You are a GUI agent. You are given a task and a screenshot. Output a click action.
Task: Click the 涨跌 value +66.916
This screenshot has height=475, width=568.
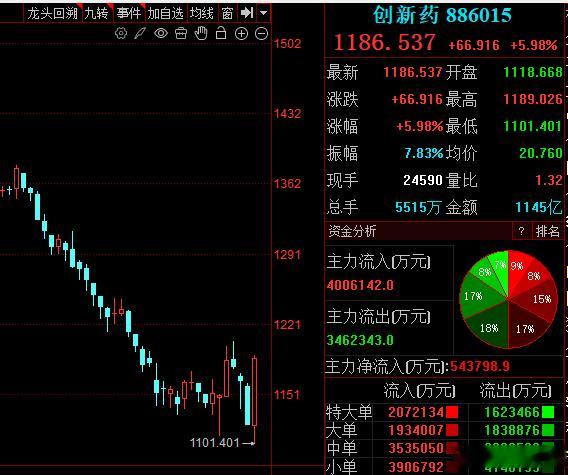coord(417,99)
